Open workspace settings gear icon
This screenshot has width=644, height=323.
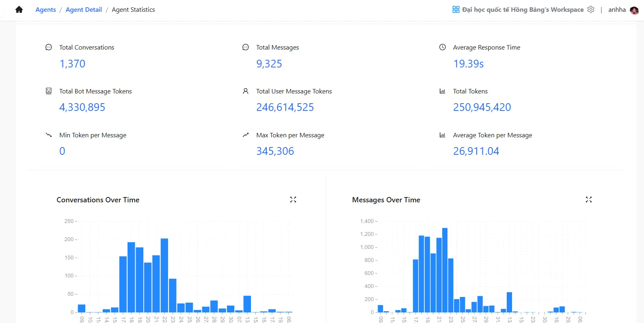591,9
